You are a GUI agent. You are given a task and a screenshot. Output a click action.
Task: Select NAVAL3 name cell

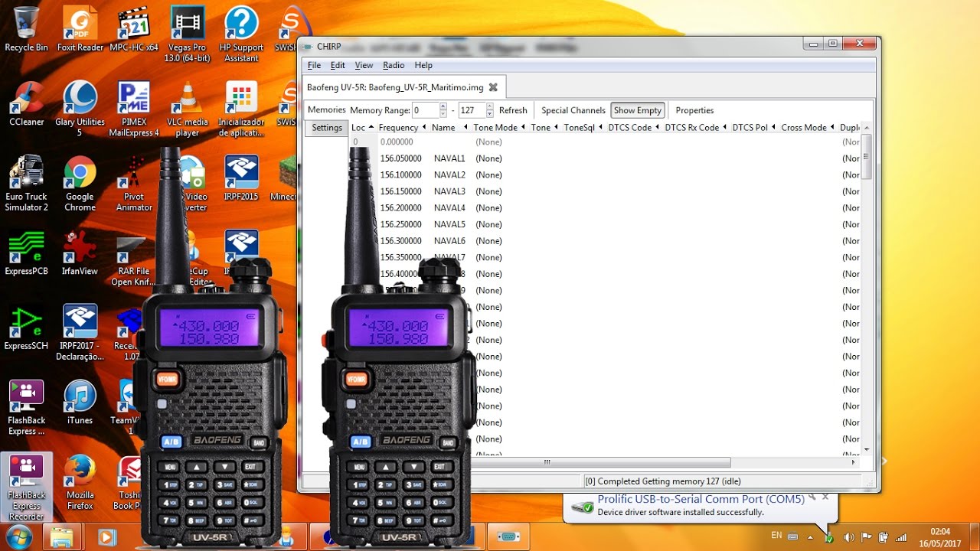tap(449, 191)
